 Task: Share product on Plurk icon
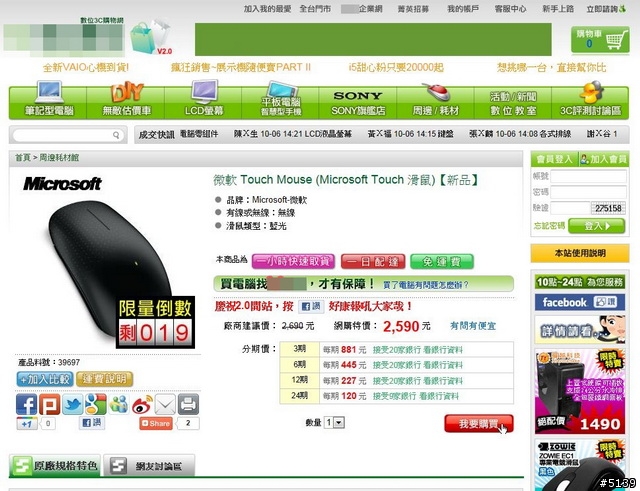(50, 404)
